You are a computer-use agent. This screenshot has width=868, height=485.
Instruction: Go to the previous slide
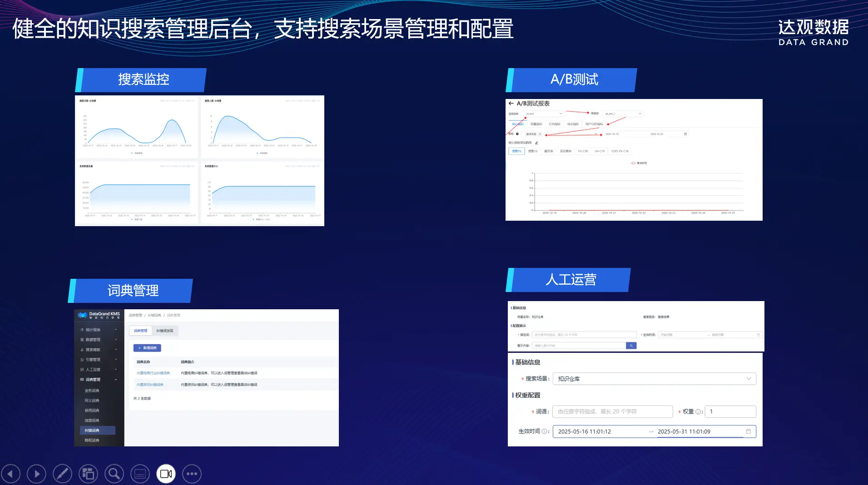[x=11, y=474]
